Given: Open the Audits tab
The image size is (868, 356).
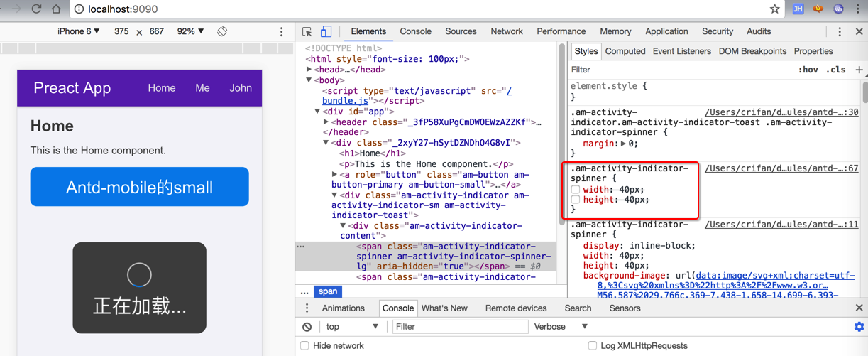Looking at the screenshot, I should tap(759, 31).
